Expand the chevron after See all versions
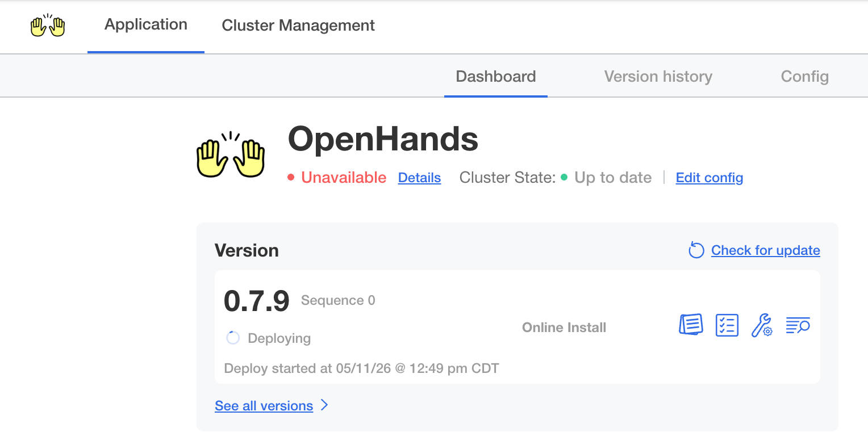 pos(324,405)
